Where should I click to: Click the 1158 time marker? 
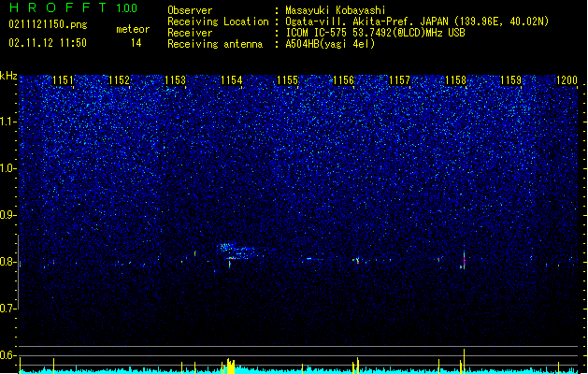[455, 80]
